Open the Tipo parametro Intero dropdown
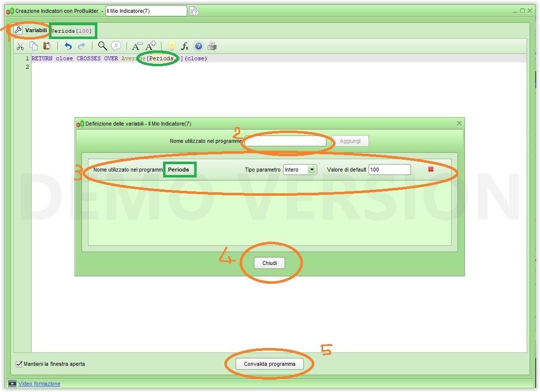 [300, 170]
